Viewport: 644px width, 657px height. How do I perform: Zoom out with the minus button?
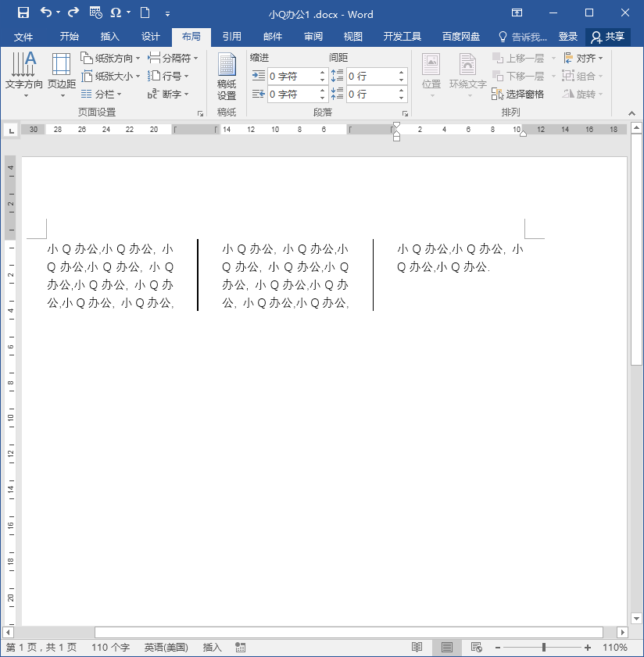[x=498, y=648]
